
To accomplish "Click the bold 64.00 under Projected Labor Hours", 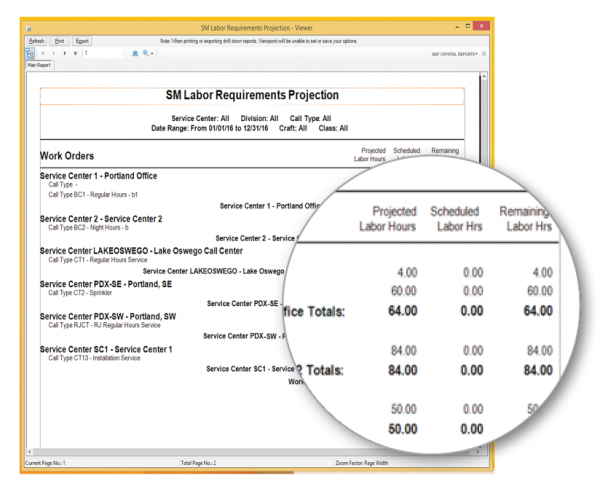I will (x=403, y=311).
